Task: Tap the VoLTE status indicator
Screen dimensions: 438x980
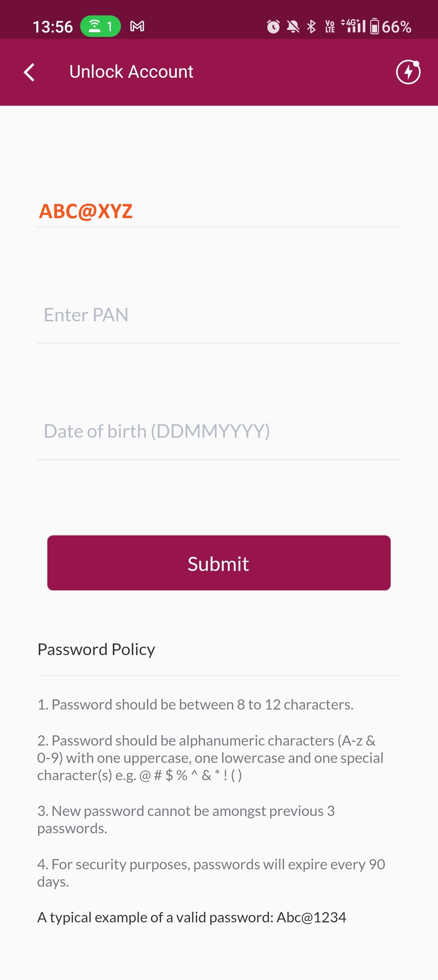Action: coord(330,27)
